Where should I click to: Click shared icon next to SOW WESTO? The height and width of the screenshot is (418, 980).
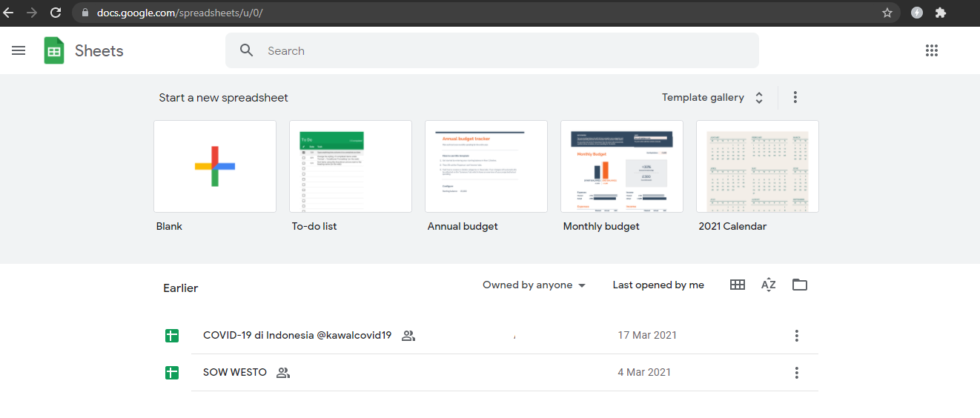point(282,373)
